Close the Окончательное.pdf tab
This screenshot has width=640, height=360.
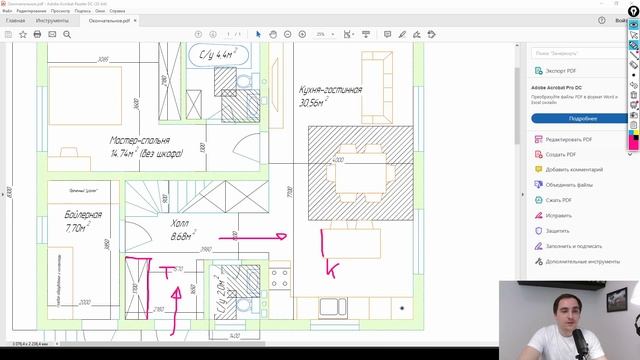pos(135,20)
